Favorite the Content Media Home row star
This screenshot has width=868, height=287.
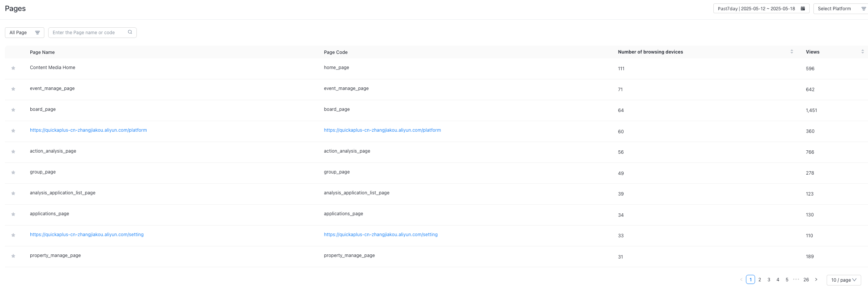point(13,68)
